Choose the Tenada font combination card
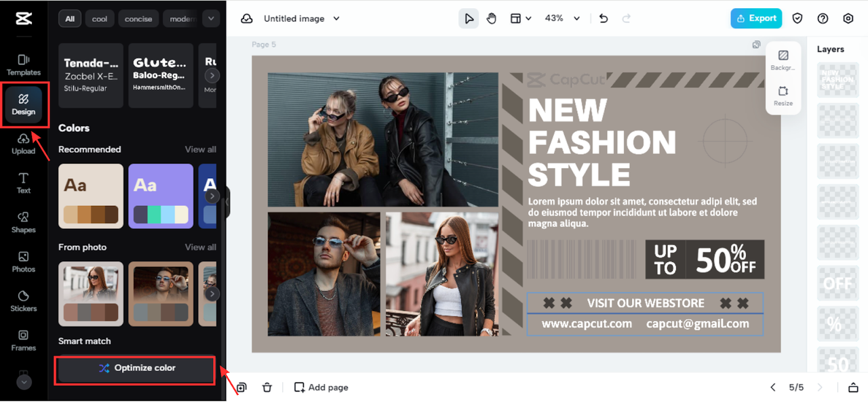 pyautogui.click(x=91, y=75)
